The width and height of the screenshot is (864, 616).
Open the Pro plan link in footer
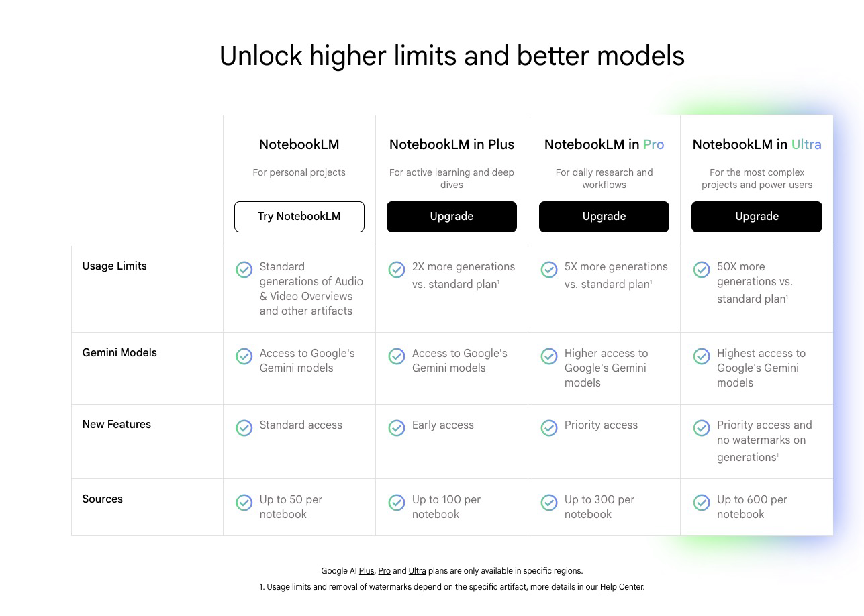coord(384,571)
